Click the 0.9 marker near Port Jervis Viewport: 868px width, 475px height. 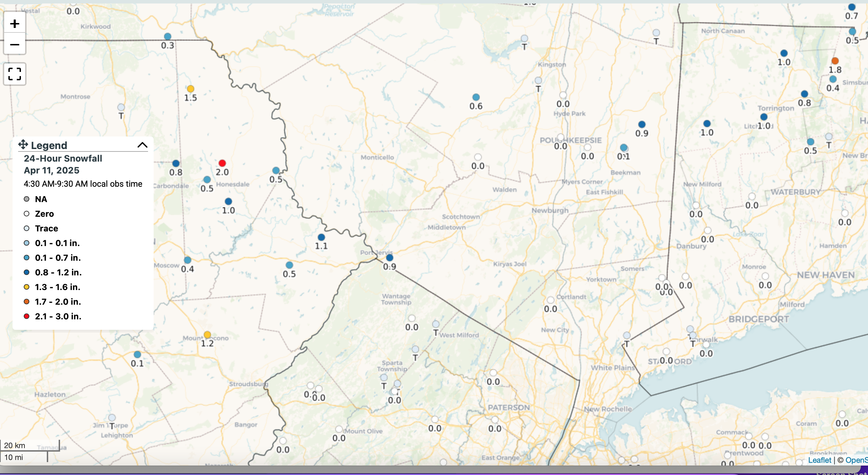pos(390,258)
